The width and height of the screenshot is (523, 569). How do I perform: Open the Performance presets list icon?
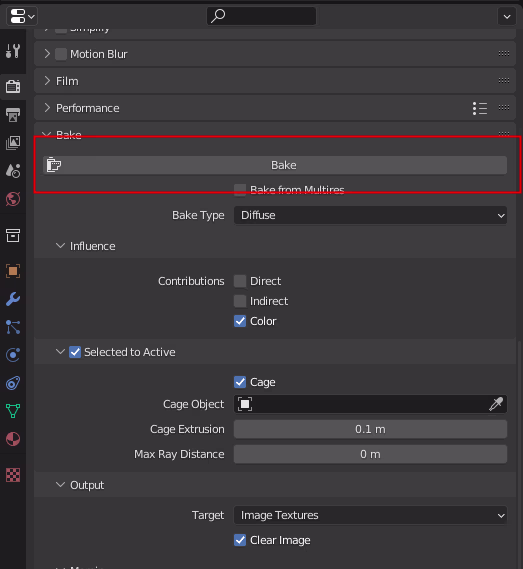point(480,108)
